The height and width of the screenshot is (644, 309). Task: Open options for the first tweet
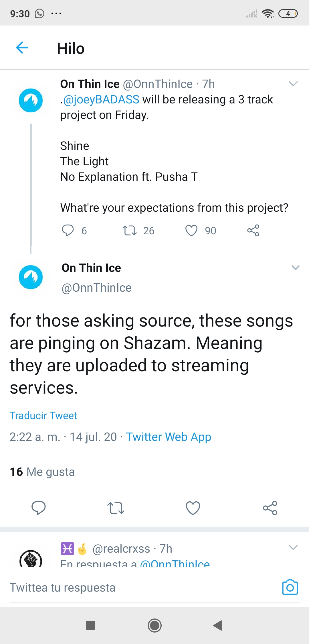tap(293, 83)
